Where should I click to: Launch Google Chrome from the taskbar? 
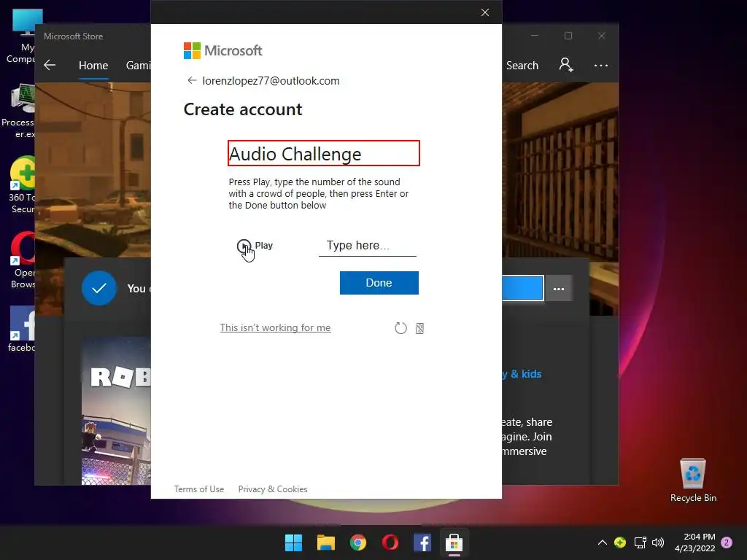point(357,542)
